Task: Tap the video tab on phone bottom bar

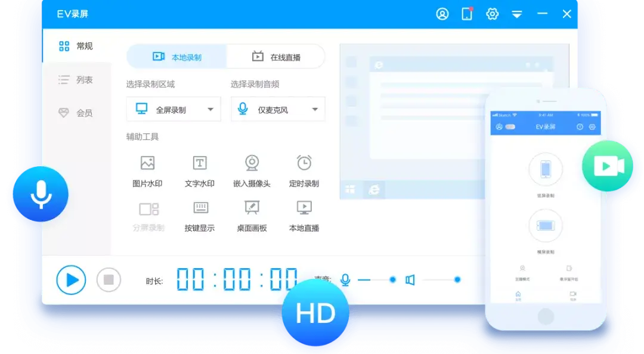Action: coord(573,296)
